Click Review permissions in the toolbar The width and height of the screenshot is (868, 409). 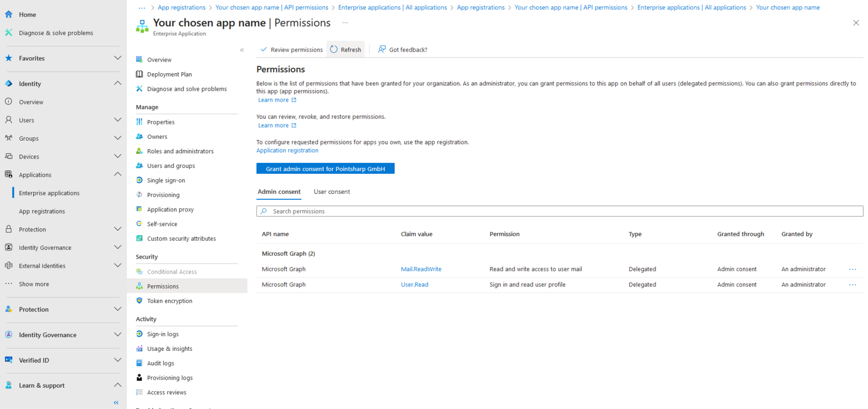click(x=292, y=49)
